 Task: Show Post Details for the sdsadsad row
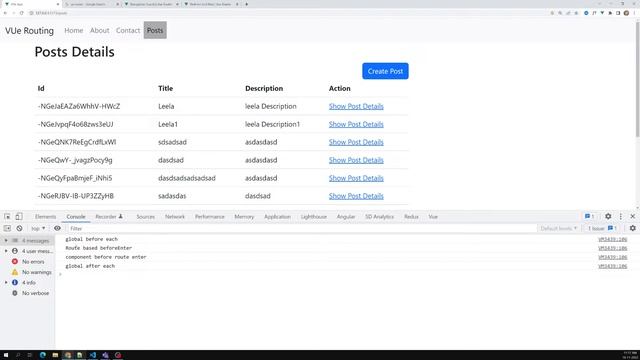tap(356, 142)
